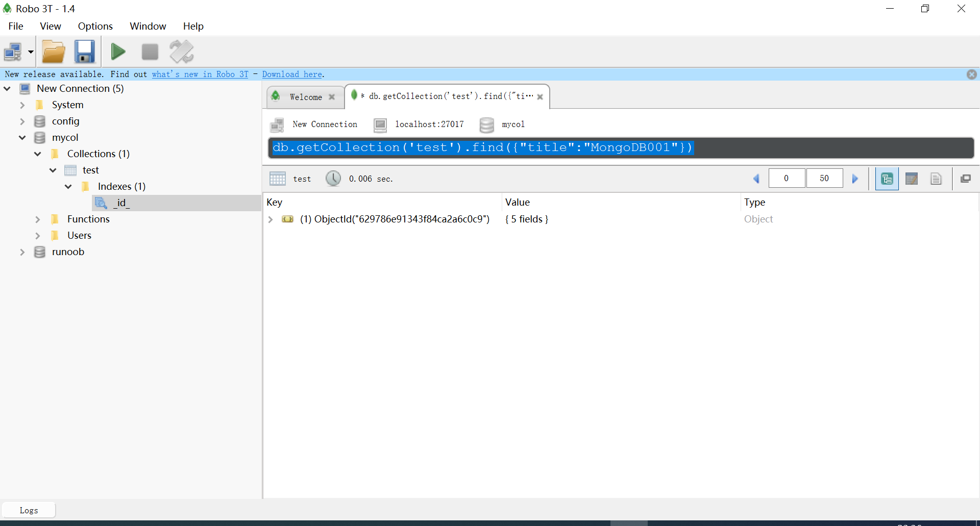Dismiss the new release notification bar
Screen dimensions: 980x526
click(972, 74)
